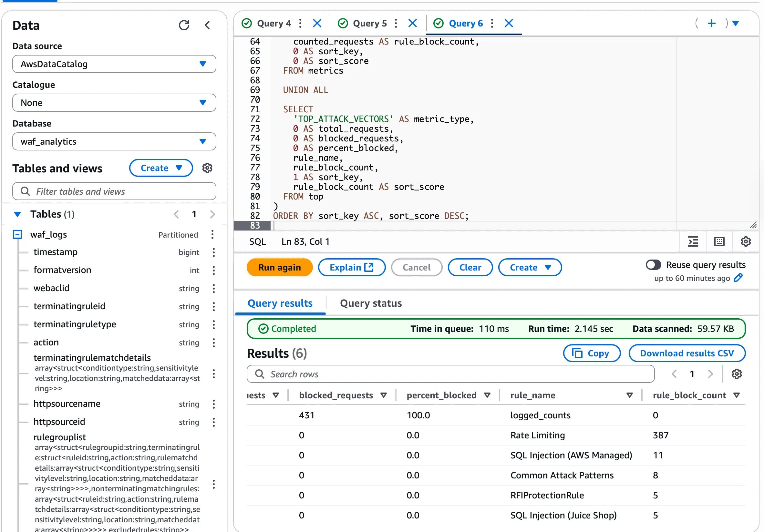Click the Search rows field
This screenshot has width=764, height=532.
pos(450,373)
